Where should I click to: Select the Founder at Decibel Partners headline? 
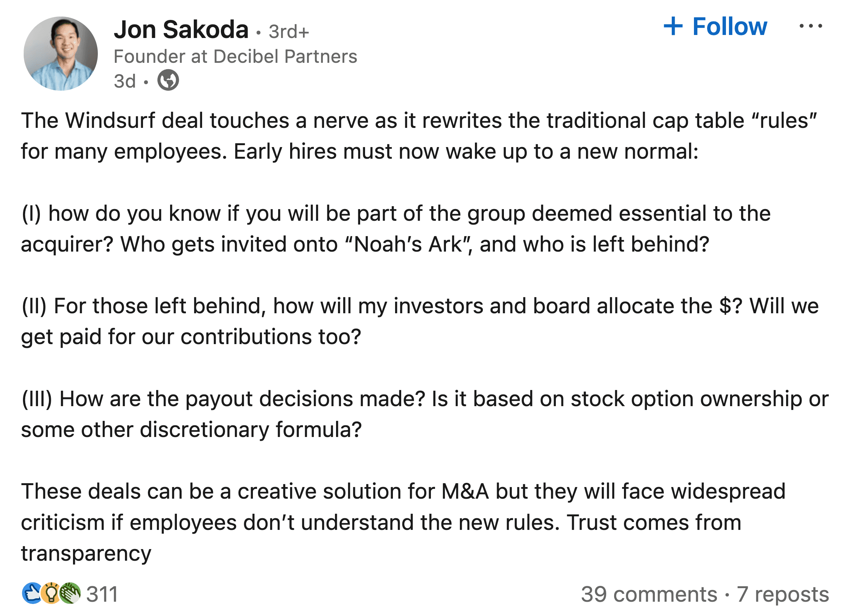235,56
